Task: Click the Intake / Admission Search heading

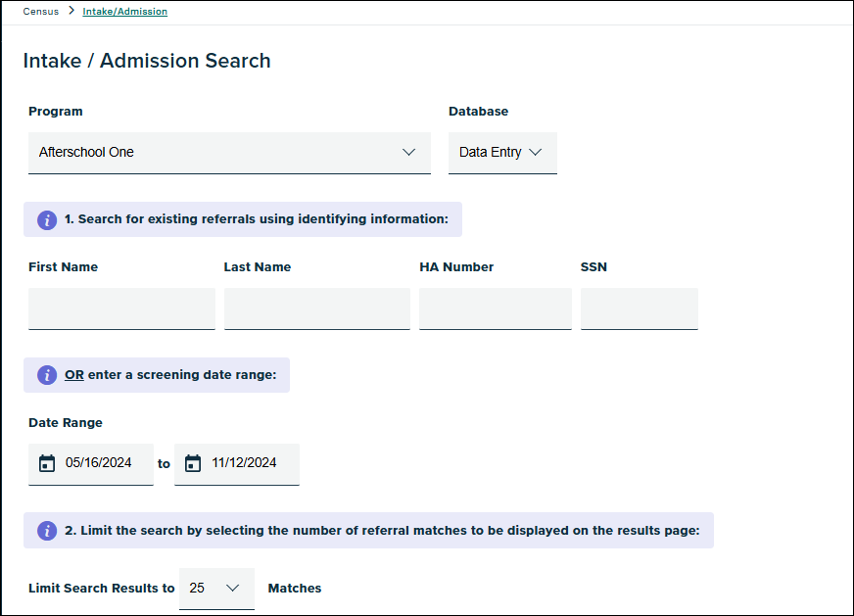Action: [x=147, y=61]
